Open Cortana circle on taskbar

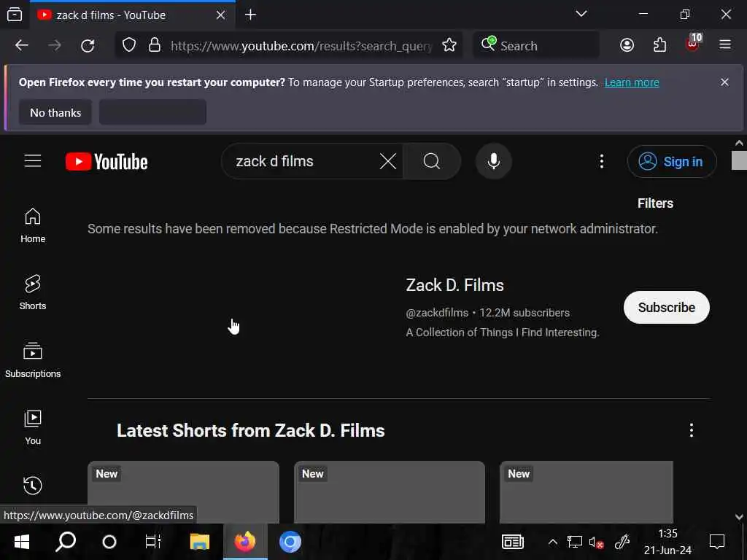coord(109,542)
